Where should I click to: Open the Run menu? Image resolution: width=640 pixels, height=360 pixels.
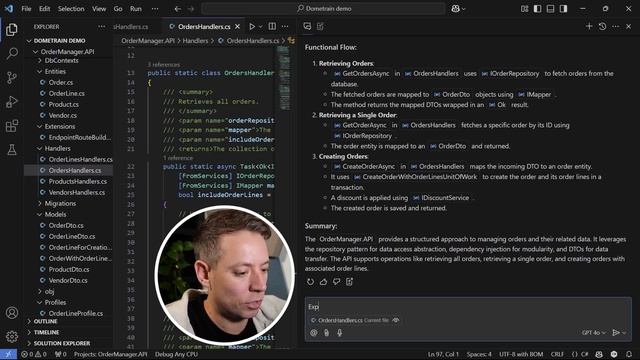point(136,9)
